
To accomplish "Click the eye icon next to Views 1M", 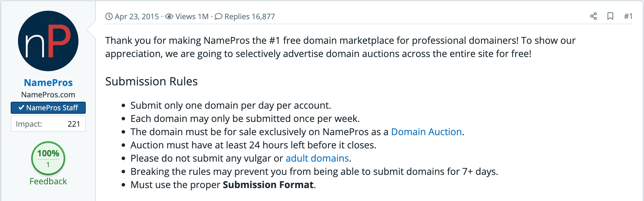I will click(x=169, y=16).
